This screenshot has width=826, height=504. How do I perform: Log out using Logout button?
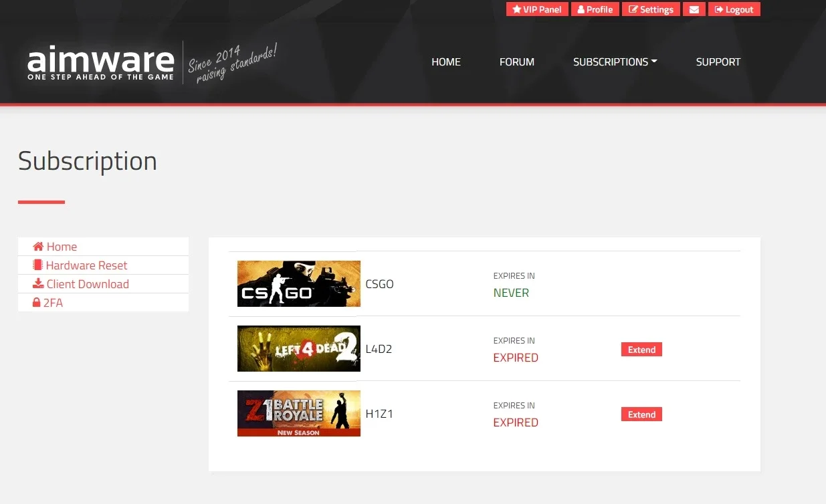click(734, 9)
